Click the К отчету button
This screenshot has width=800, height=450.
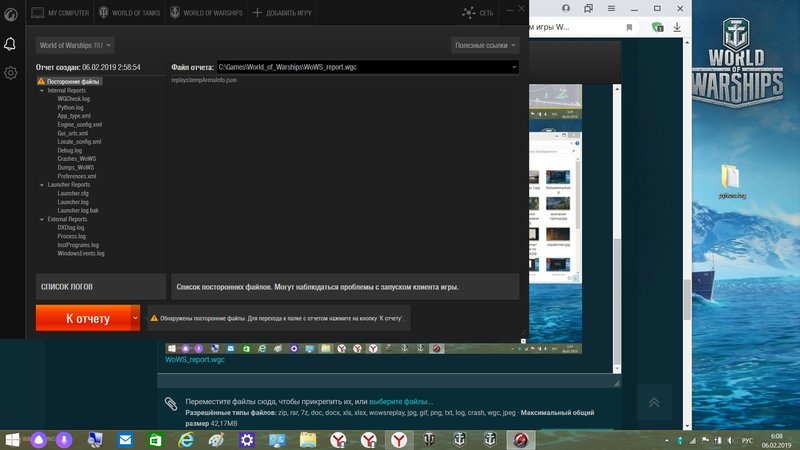[83, 318]
